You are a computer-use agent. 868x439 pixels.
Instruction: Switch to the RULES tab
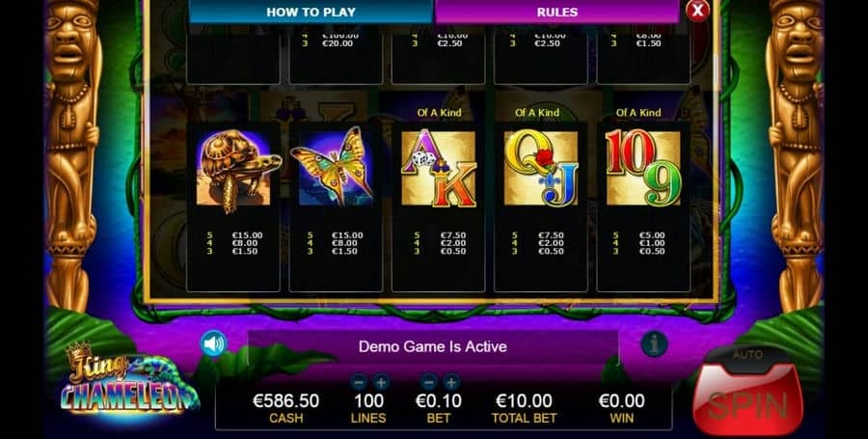[556, 12]
